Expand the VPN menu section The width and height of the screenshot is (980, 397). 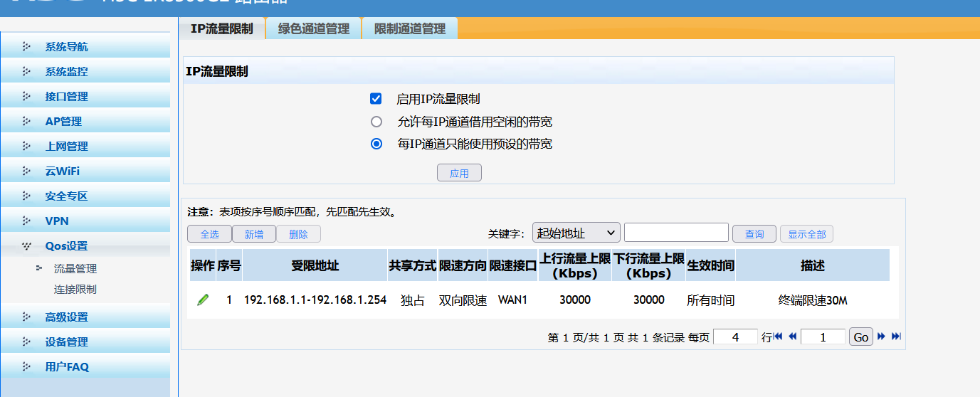click(x=85, y=221)
